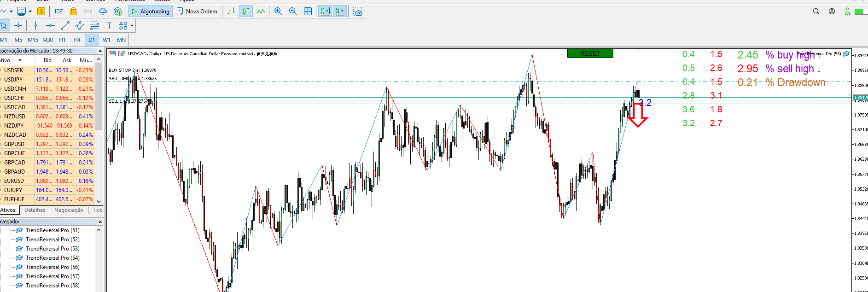The width and height of the screenshot is (868, 292).
Task: Toggle Algotrading on or off
Action: [x=151, y=12]
